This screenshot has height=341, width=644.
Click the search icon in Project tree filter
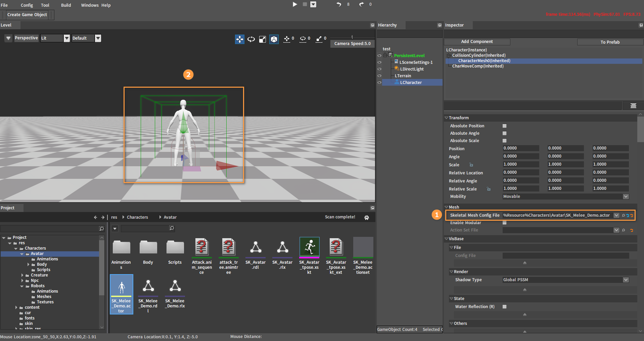coord(102,229)
